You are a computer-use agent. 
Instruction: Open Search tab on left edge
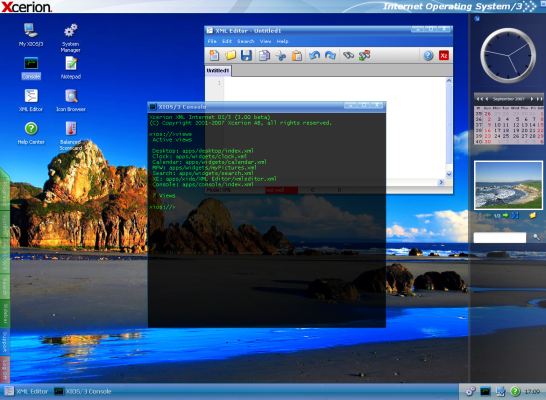pyautogui.click(x=5, y=287)
